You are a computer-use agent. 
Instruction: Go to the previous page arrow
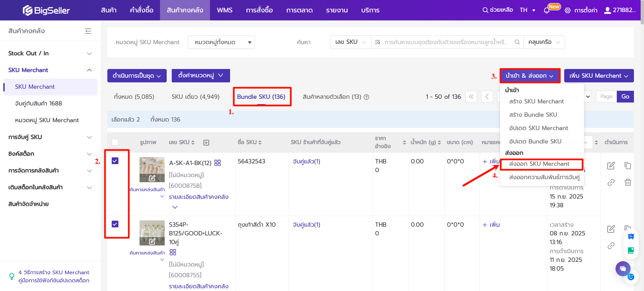coord(487,97)
